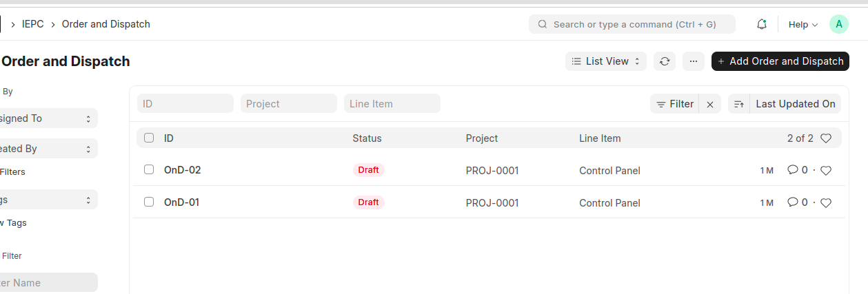Click Add Order and Dispatch button
This screenshot has height=294, width=868.
(780, 61)
